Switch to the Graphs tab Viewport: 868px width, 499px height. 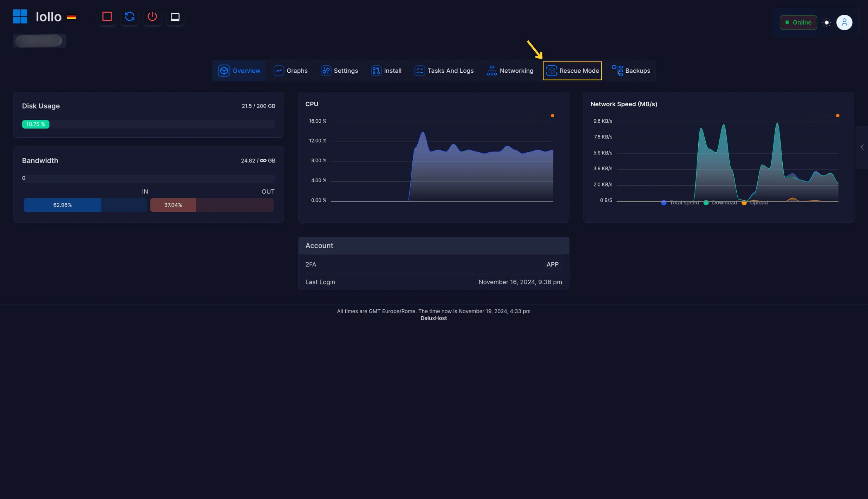pyautogui.click(x=291, y=71)
